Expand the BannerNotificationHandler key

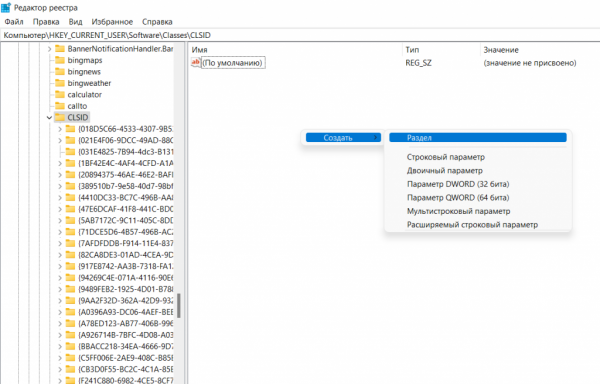49,49
